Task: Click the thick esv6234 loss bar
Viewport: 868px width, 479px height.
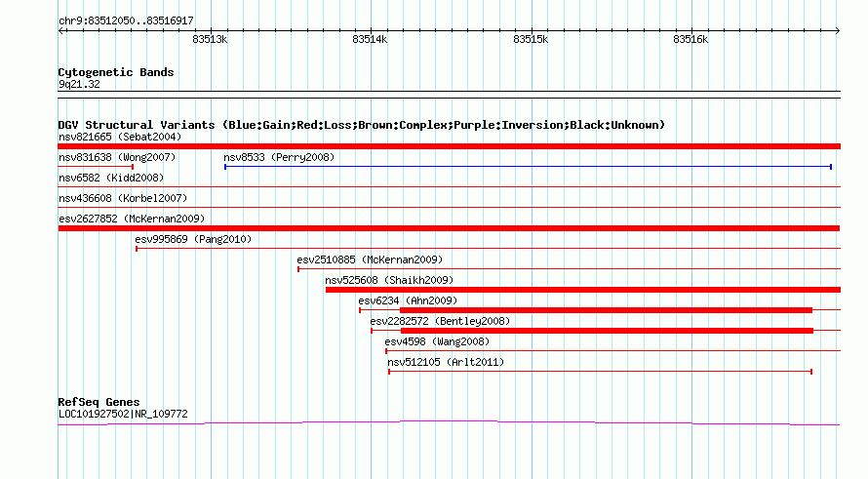Action: point(606,310)
